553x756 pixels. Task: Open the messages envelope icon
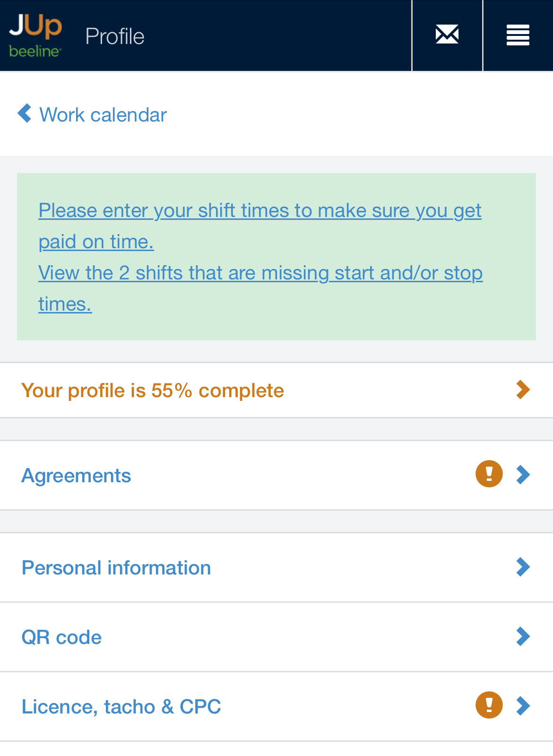[447, 35]
